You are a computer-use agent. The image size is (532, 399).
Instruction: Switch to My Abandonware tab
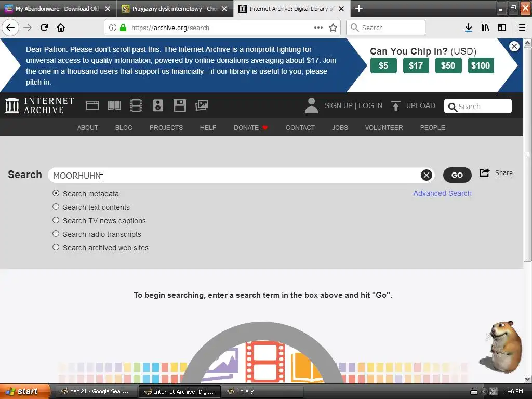coord(57,9)
